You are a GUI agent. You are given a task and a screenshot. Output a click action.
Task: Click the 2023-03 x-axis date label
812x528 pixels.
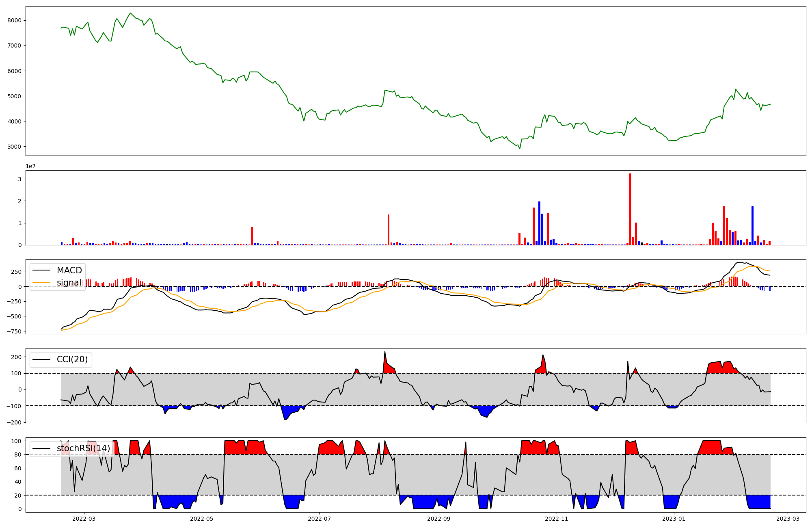tap(788, 519)
